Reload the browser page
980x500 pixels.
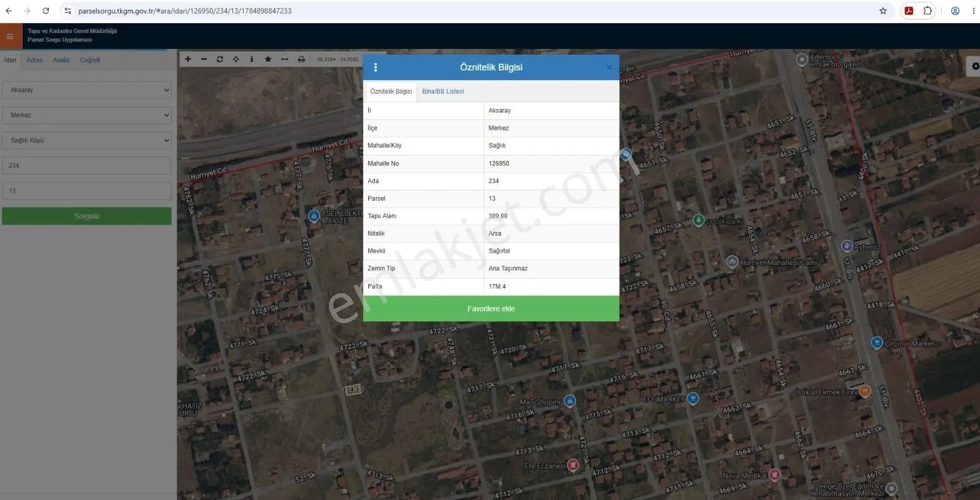click(x=46, y=11)
